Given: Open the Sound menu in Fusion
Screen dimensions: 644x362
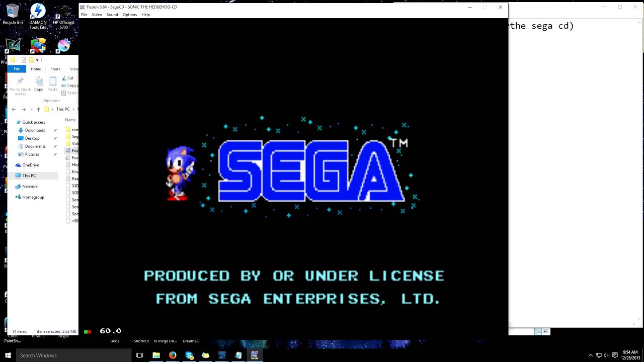Looking at the screenshot, I should tap(112, 15).
